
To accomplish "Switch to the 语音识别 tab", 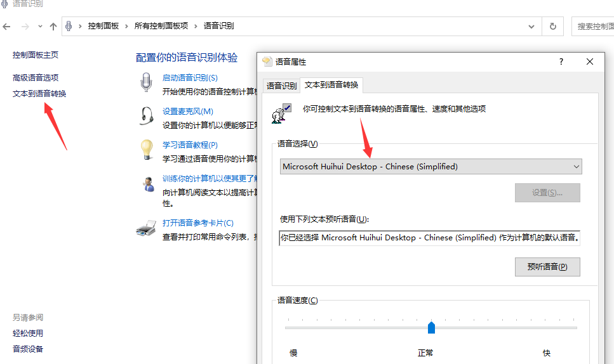I will [281, 86].
